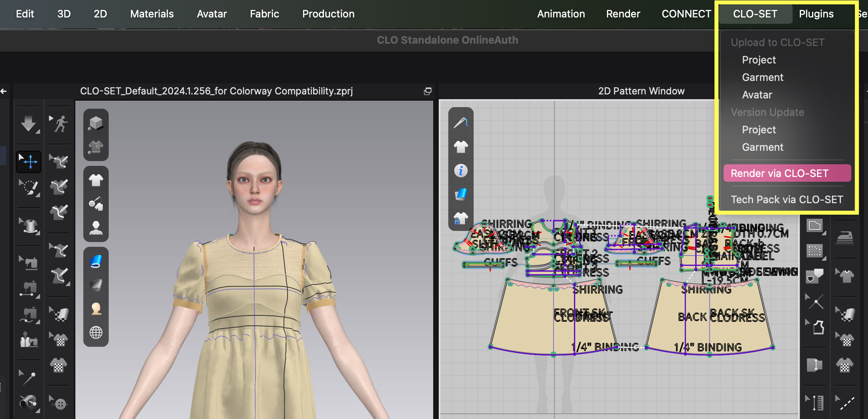
Task: Click Render via CLO-SET
Action: tap(787, 173)
